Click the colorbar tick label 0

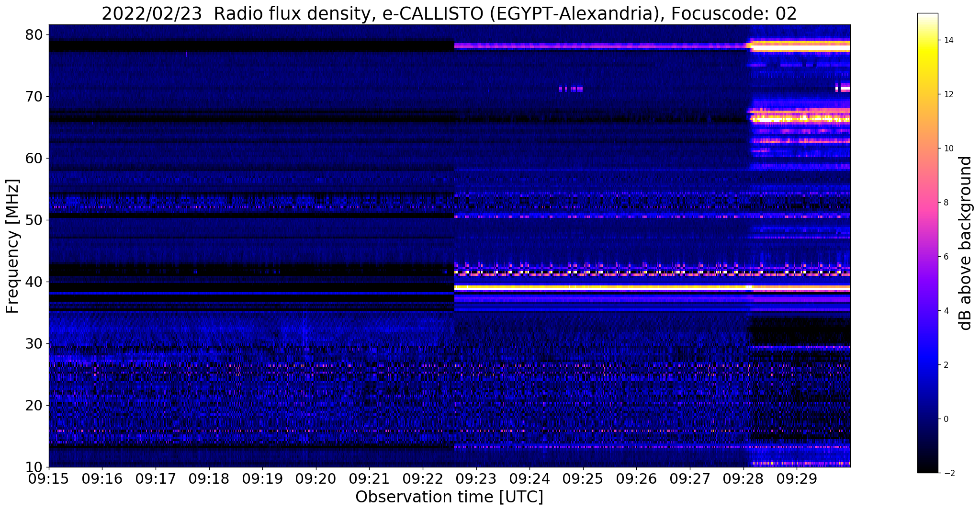[x=946, y=419]
